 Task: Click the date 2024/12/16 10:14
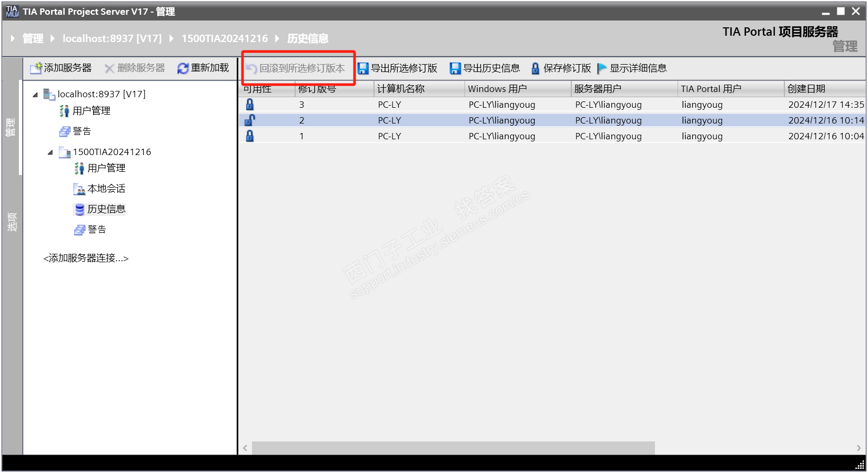click(x=826, y=120)
